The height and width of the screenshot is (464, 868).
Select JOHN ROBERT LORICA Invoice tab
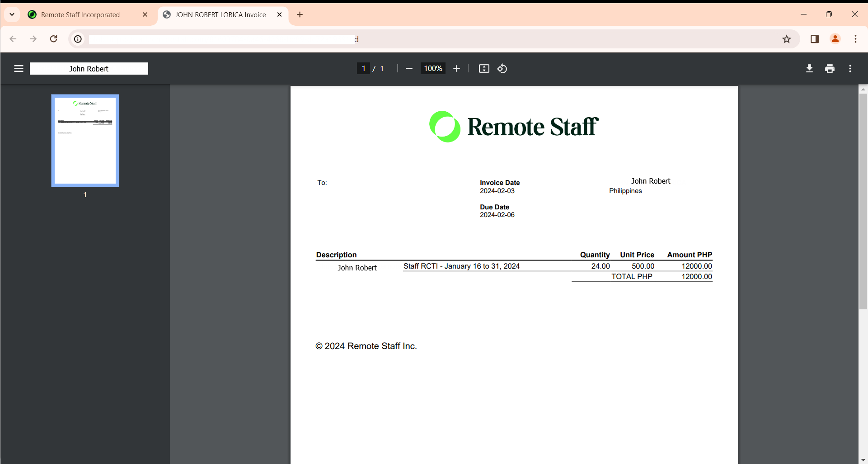[221, 15]
